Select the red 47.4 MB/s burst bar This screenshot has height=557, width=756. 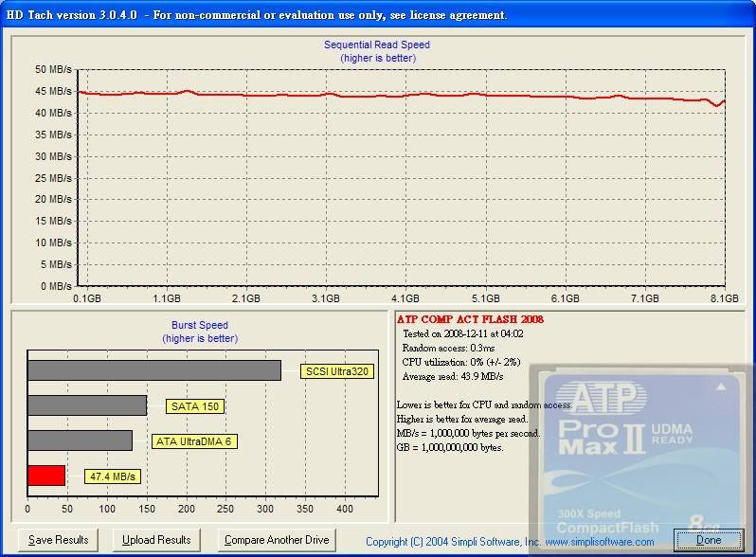click(46, 476)
